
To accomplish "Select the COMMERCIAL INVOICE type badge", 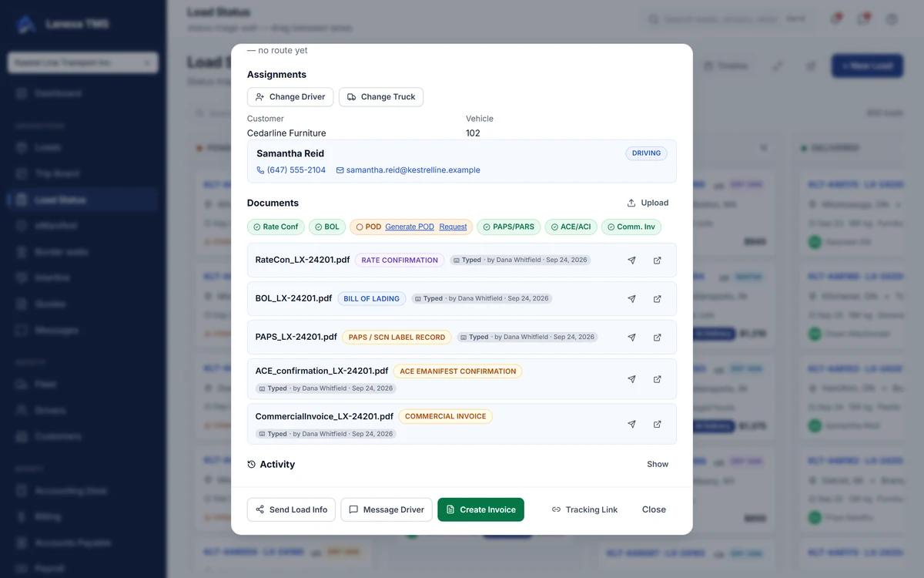I will point(445,416).
